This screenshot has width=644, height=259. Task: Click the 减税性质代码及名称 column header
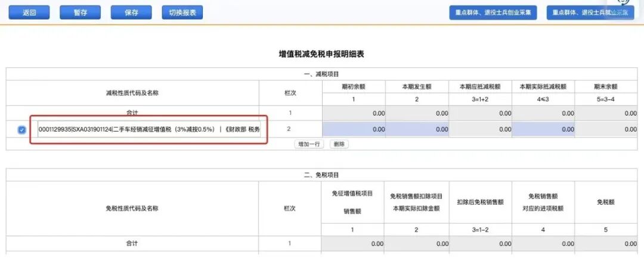pyautogui.click(x=132, y=93)
